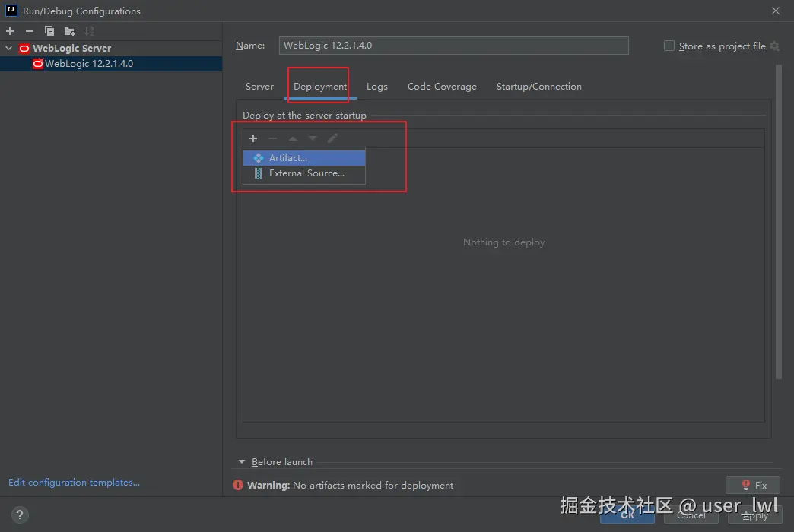Enable Store as project file
This screenshot has width=794, height=532.
pos(669,46)
